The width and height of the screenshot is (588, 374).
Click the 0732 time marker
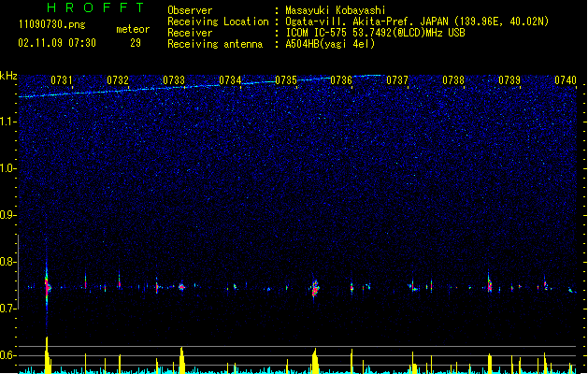coord(118,80)
